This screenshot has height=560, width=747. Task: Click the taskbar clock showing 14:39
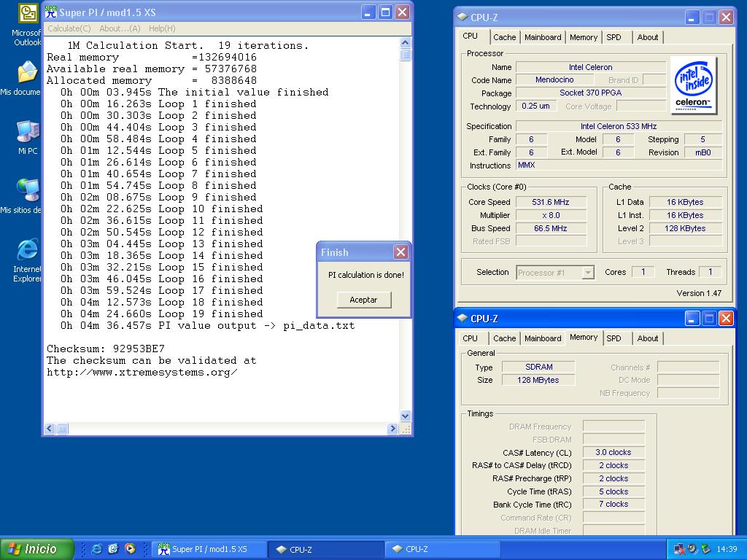coord(727,549)
